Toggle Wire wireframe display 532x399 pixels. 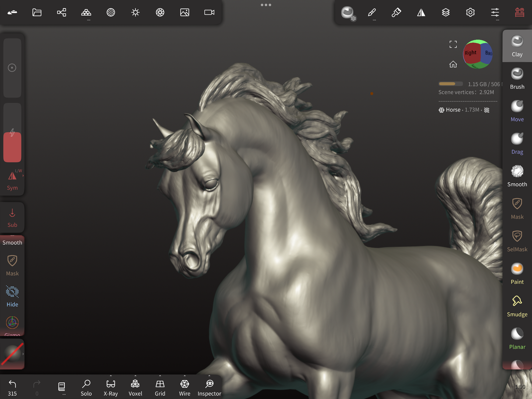pyautogui.click(x=184, y=388)
